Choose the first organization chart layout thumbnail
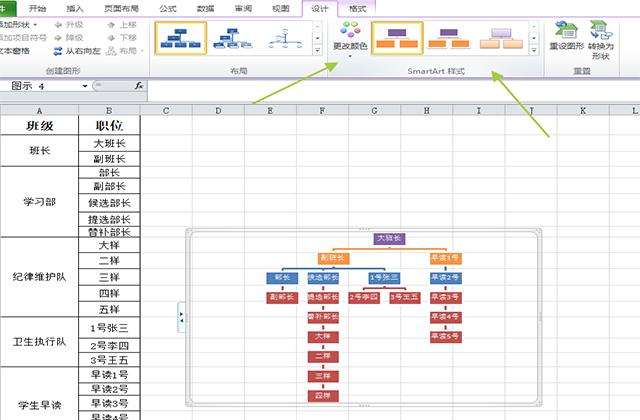 tap(181, 38)
